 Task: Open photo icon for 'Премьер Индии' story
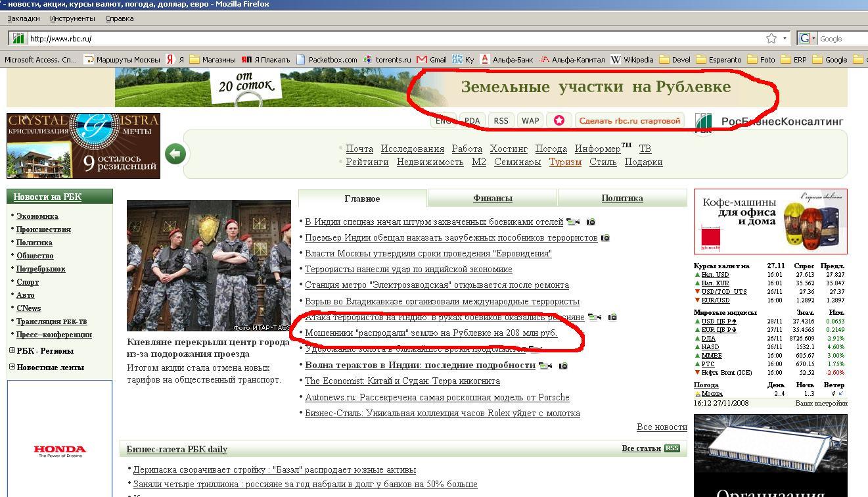(605, 238)
